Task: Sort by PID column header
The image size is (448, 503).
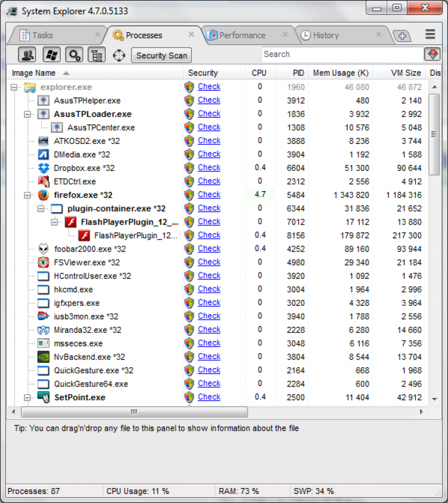Action: click(292, 73)
